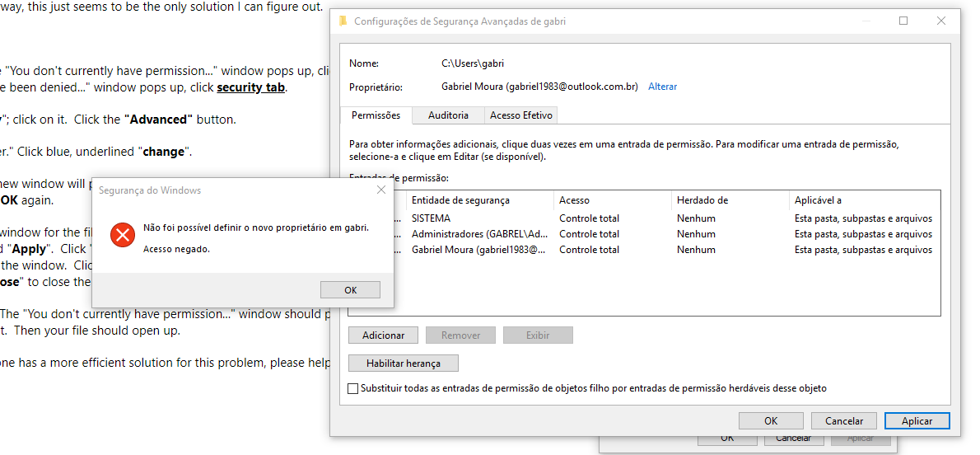Click the Habilitar herança button
The width and height of the screenshot is (980, 455).
click(404, 363)
